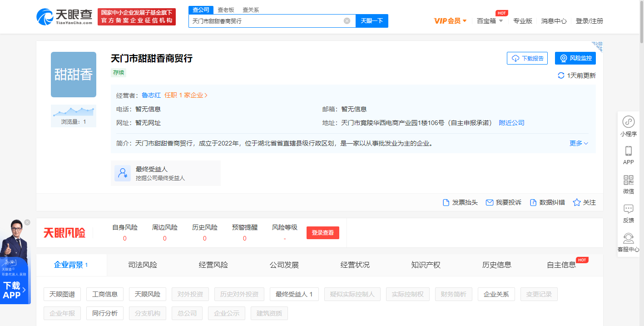
Task: Click the 最终受益人 1 tag button
Action: (x=294, y=294)
